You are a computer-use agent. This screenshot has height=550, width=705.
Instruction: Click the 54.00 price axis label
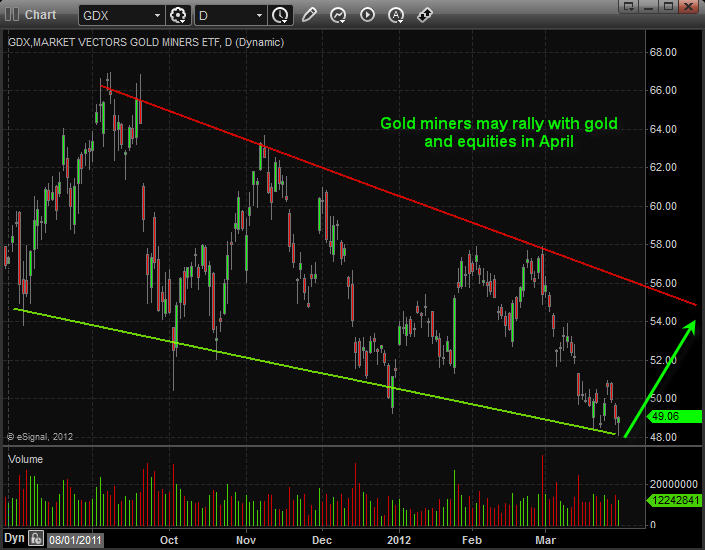[x=663, y=321]
